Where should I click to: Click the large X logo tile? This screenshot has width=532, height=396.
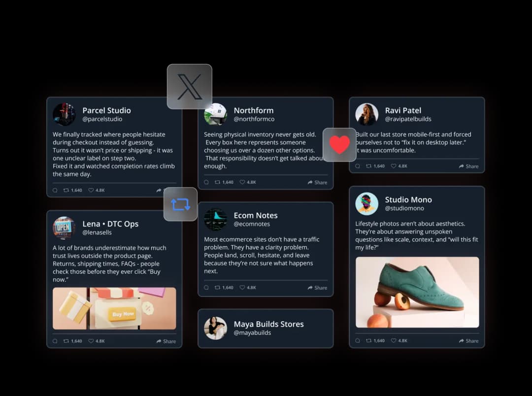point(189,87)
